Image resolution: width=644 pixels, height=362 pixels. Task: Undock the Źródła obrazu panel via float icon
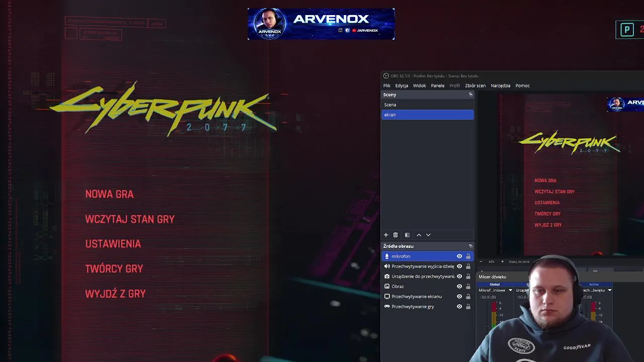coord(470,246)
